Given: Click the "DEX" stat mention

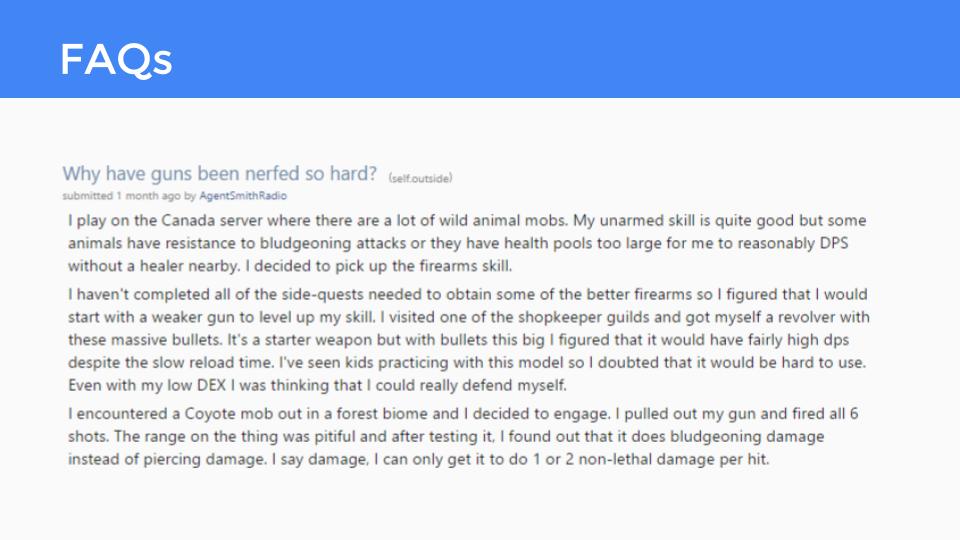Looking at the screenshot, I should pyautogui.click(x=211, y=386).
